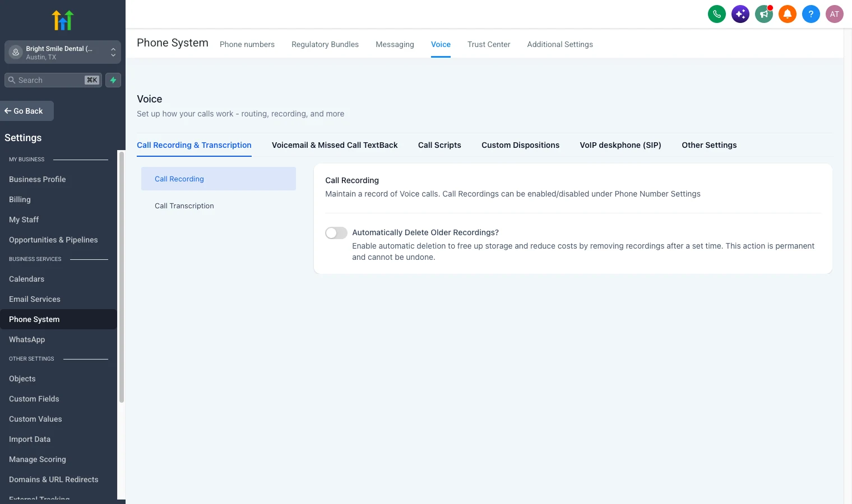The width and height of the screenshot is (852, 504).
Task: Open the Trust Center tab
Action: (489, 44)
